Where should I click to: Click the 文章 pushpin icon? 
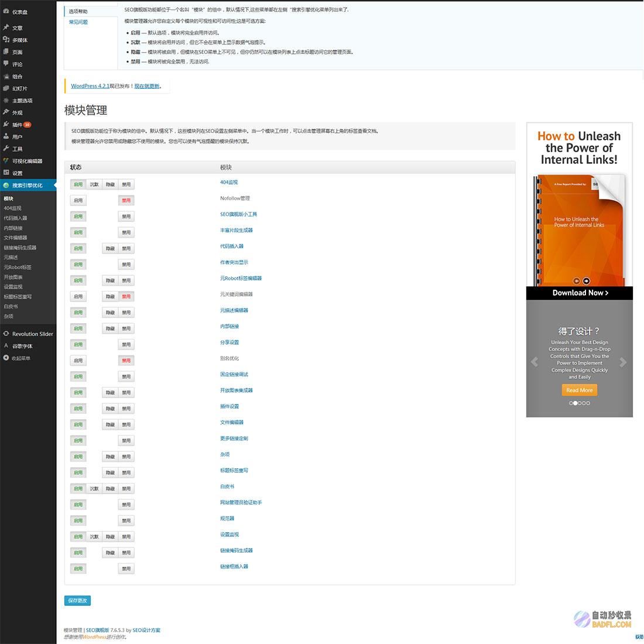[6, 28]
